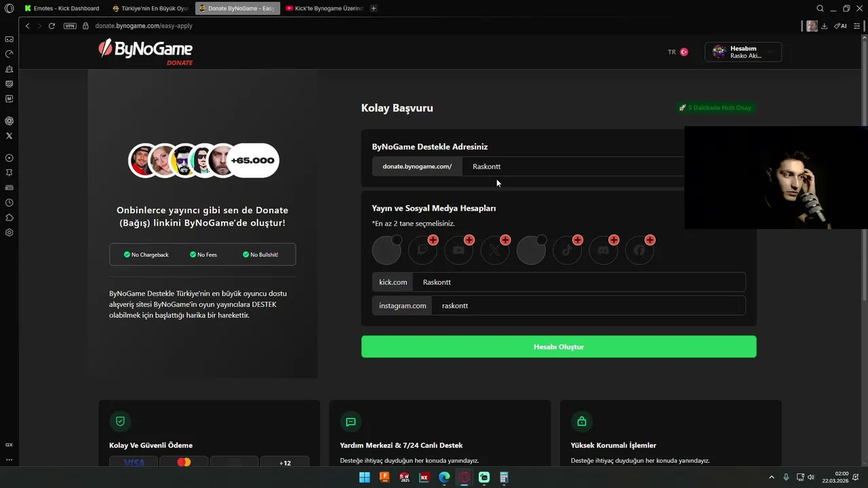Click the green Hesabı Oluştur button

559,346
